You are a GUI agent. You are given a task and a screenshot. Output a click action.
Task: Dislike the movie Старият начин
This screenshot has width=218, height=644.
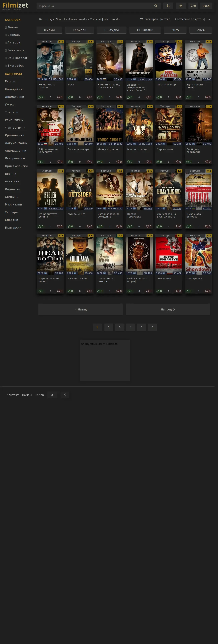pos(89,291)
